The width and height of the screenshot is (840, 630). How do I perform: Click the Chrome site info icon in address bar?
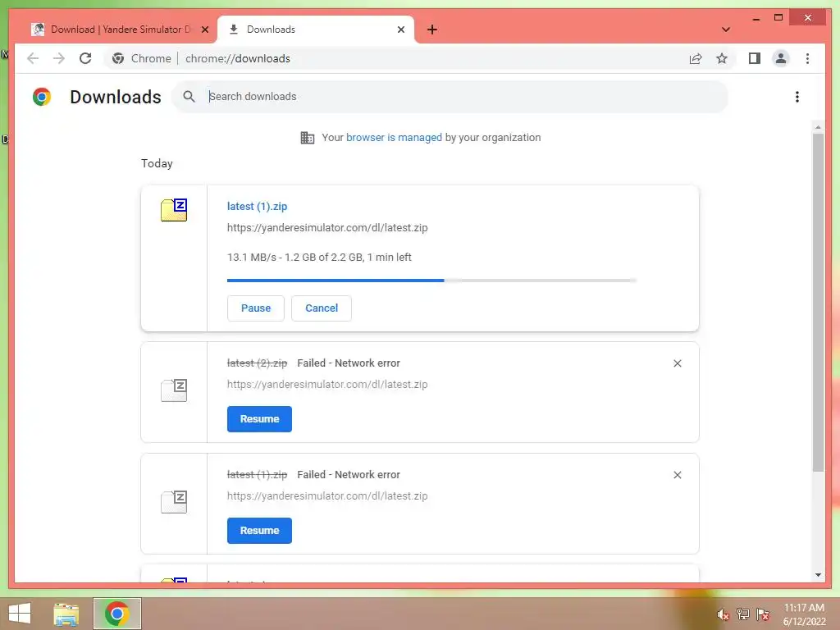pos(118,58)
